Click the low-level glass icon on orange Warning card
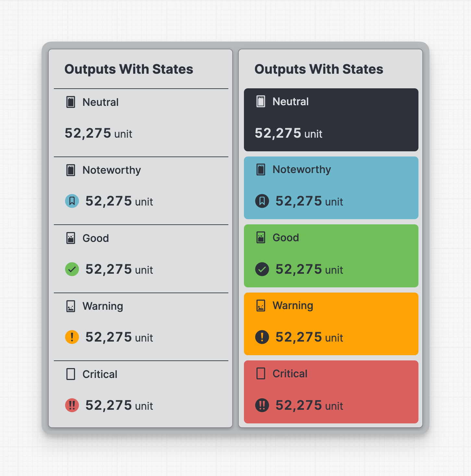The height and width of the screenshot is (476, 471). pos(261,306)
